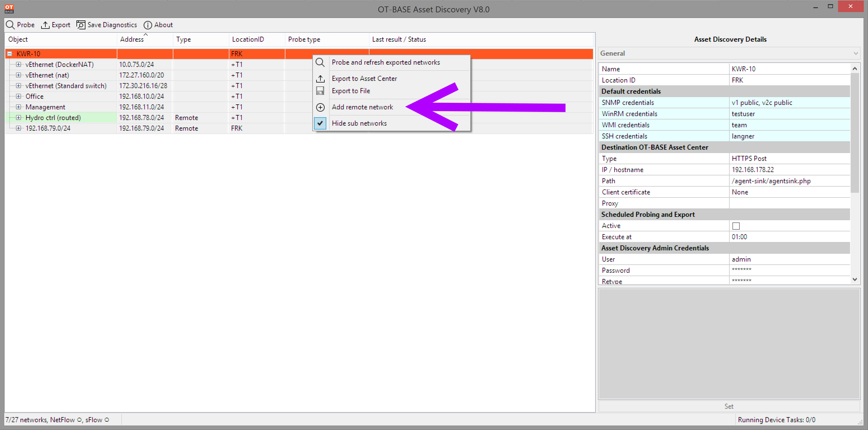The height and width of the screenshot is (430, 868).
Task: Select address cell 10.0.75.0/24
Action: [x=145, y=64]
